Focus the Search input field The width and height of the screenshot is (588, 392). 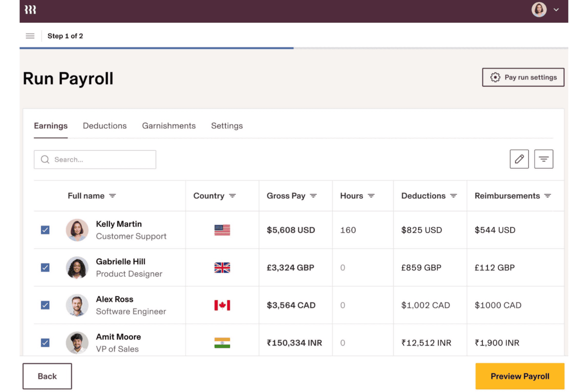coord(95,159)
